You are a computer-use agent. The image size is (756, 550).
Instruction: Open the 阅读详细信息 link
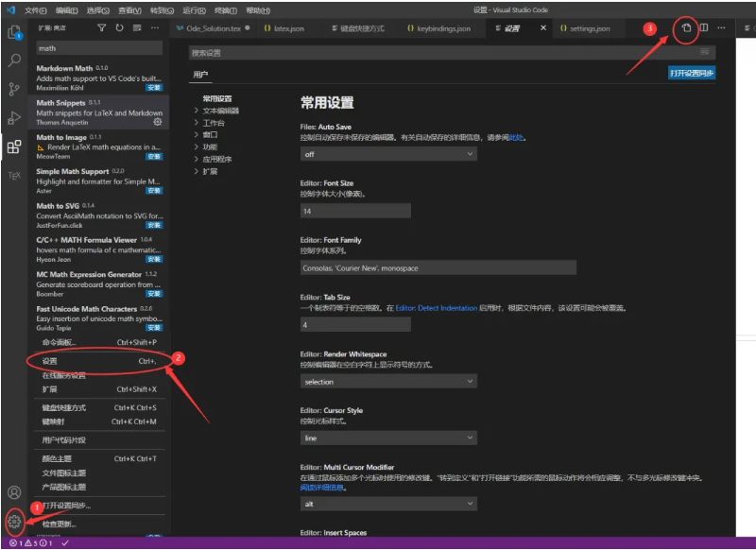(322, 488)
